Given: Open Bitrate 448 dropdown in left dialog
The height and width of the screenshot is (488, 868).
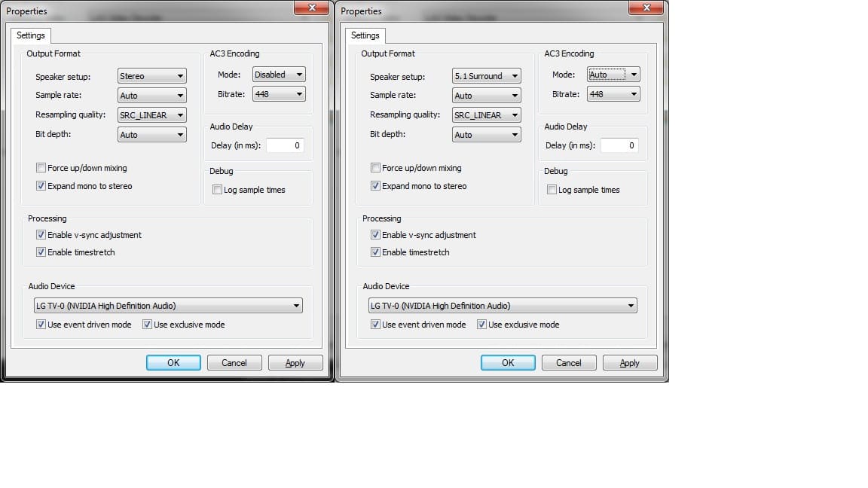Looking at the screenshot, I should pos(279,94).
